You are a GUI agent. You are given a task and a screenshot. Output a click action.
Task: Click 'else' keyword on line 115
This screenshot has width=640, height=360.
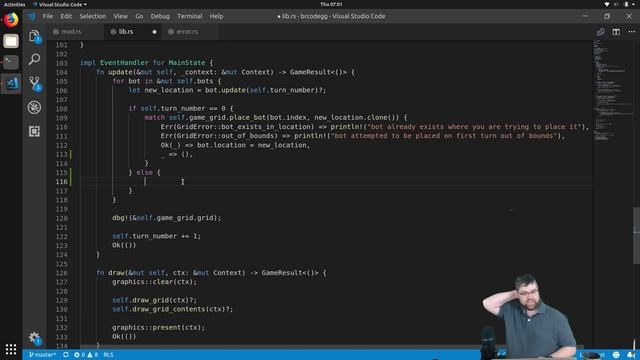(x=144, y=172)
